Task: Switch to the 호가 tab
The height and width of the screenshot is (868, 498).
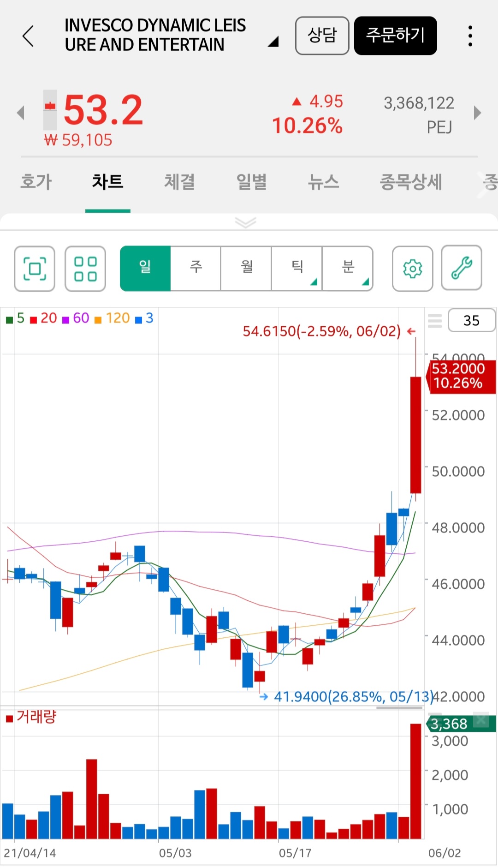Action: pyautogui.click(x=36, y=182)
